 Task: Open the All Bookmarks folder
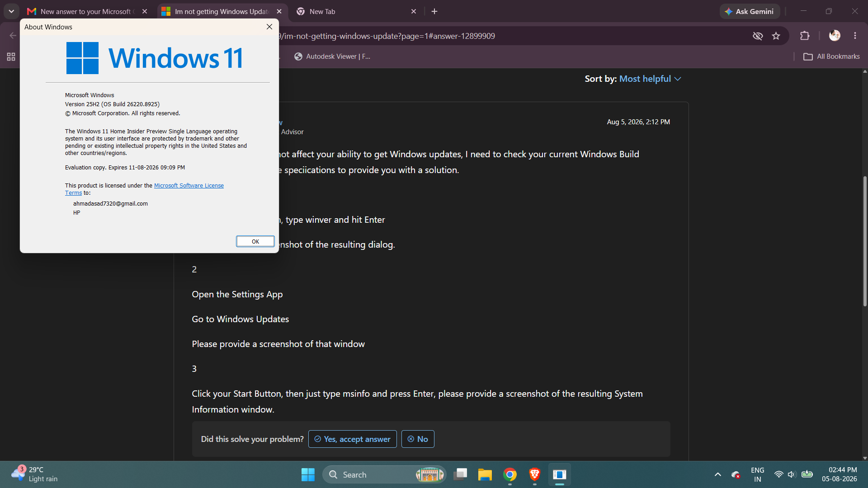(831, 56)
